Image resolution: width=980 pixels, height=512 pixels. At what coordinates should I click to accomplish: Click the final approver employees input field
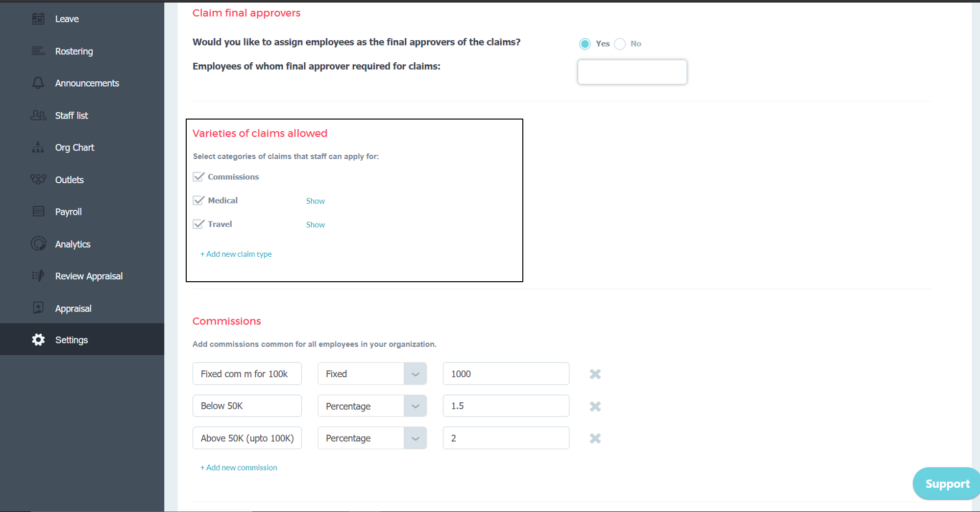(632, 72)
